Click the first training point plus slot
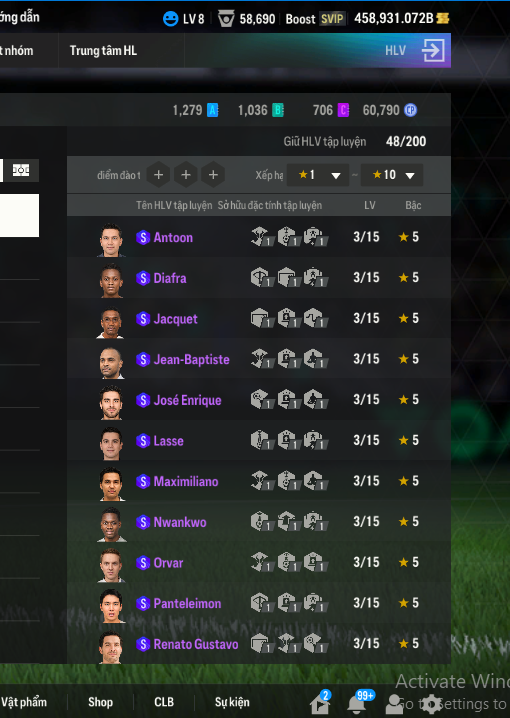Viewport: 510px width, 718px height. pos(158,175)
